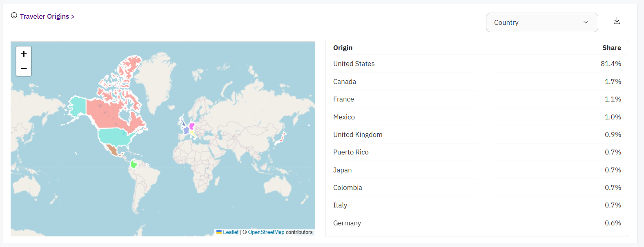Viewport: 644px width, 247px height.
Task: Open the OpenStreetMap attribution link
Action: coord(266,232)
